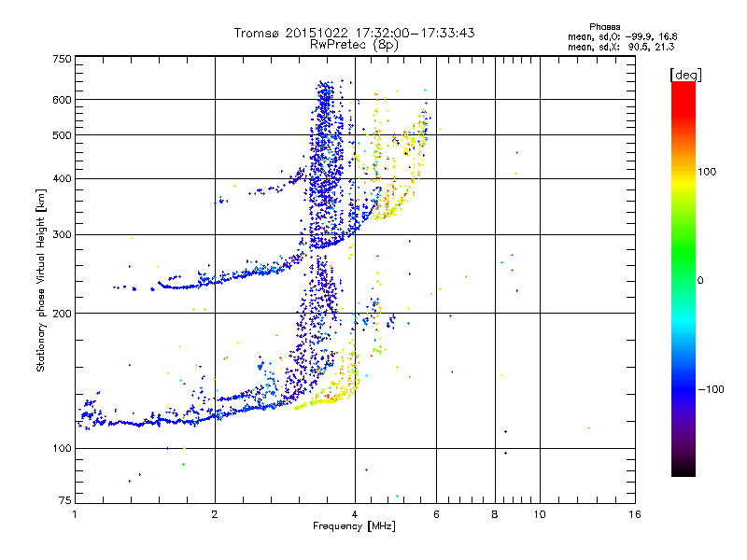Click the y-axis tick '300'
The width and height of the screenshot is (747, 560).
pos(62,234)
